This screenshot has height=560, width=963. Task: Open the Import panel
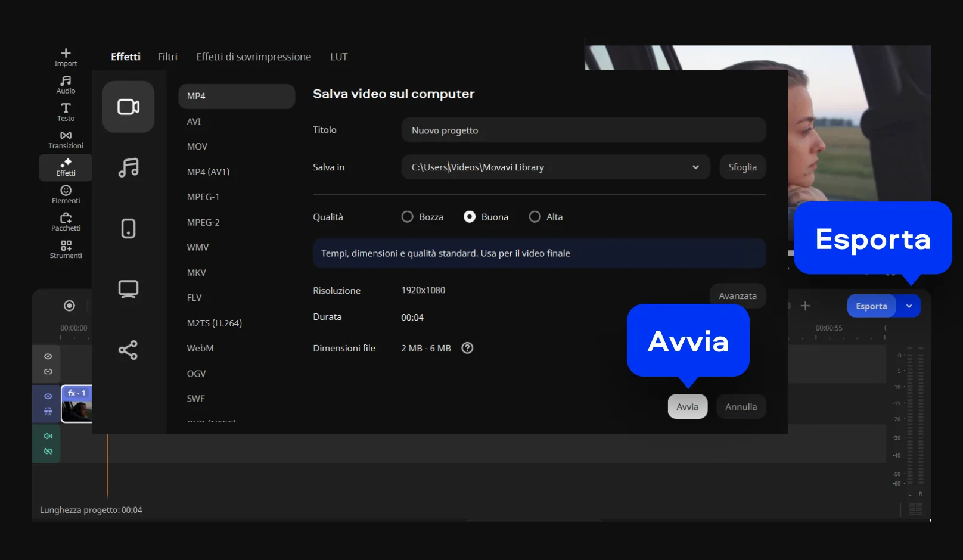(x=66, y=57)
